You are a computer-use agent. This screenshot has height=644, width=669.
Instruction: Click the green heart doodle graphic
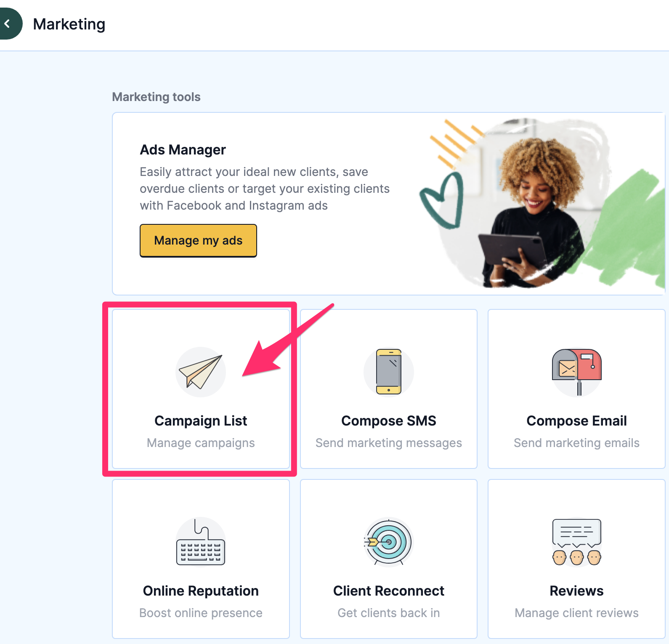pyautogui.click(x=443, y=201)
